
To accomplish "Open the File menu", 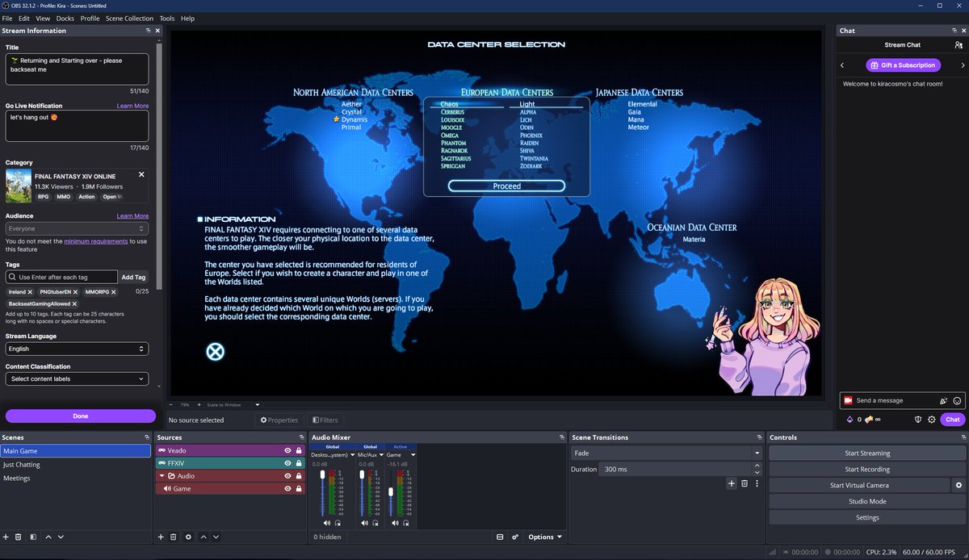I will 7,18.
